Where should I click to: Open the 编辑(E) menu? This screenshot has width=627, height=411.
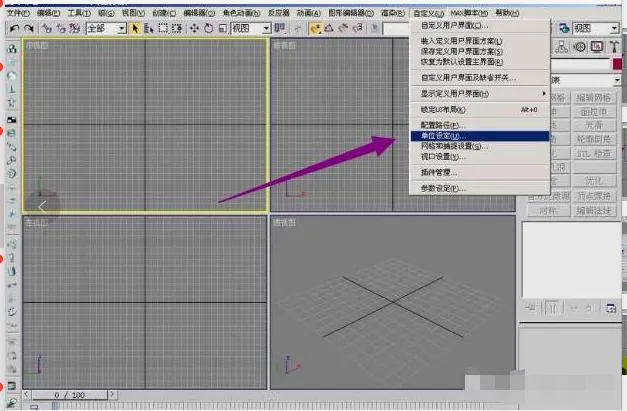(x=48, y=13)
